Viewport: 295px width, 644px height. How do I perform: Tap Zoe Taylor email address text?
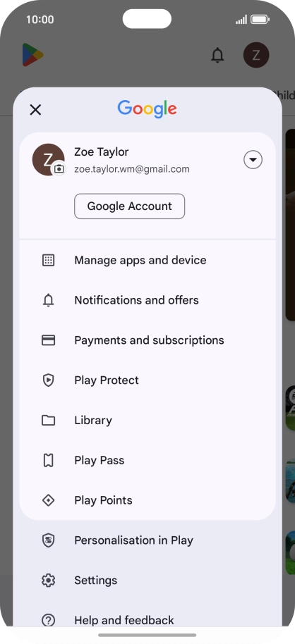click(132, 169)
